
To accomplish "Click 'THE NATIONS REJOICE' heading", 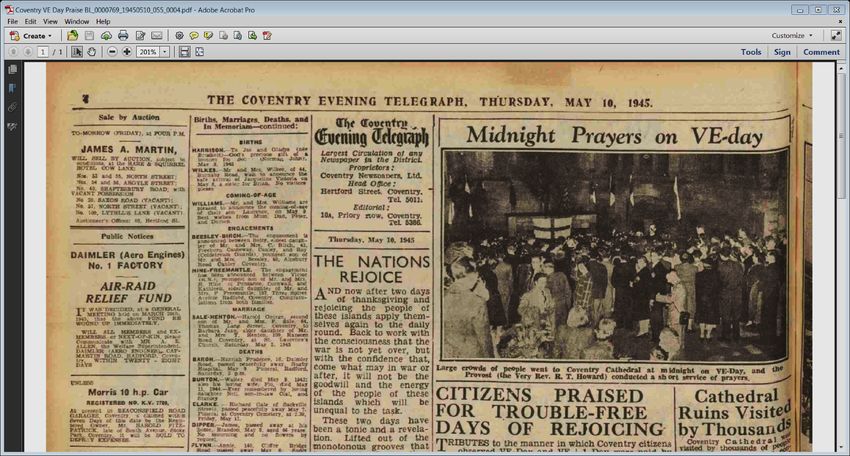I will pos(372,269).
